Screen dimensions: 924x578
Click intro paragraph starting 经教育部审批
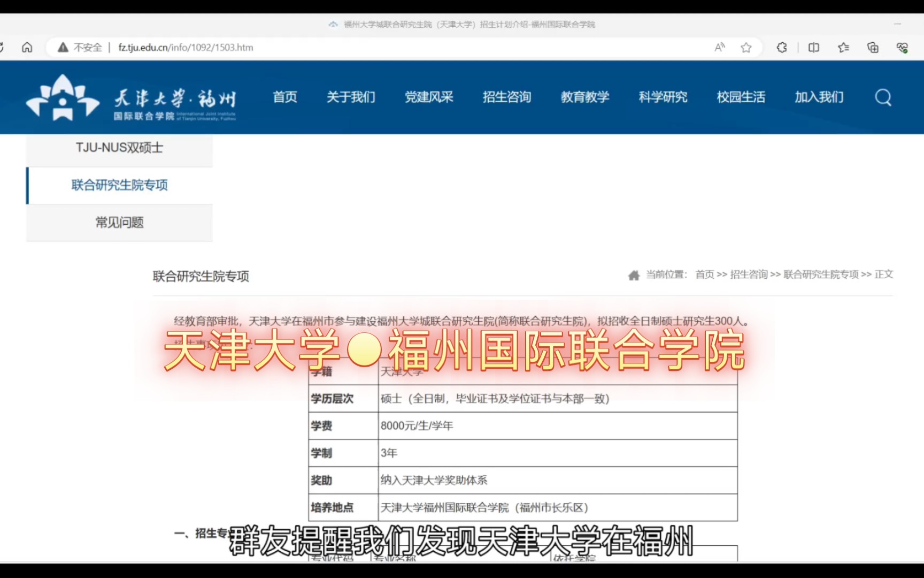click(463, 321)
